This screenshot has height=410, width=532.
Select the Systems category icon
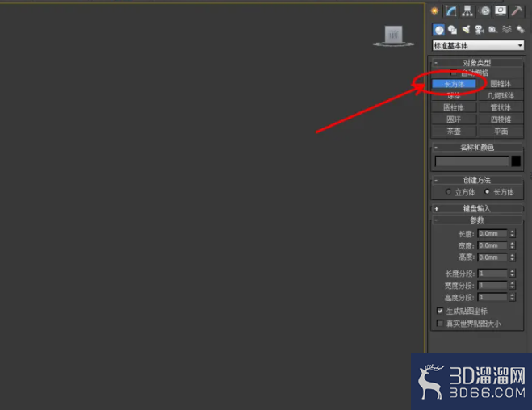[x=520, y=30]
